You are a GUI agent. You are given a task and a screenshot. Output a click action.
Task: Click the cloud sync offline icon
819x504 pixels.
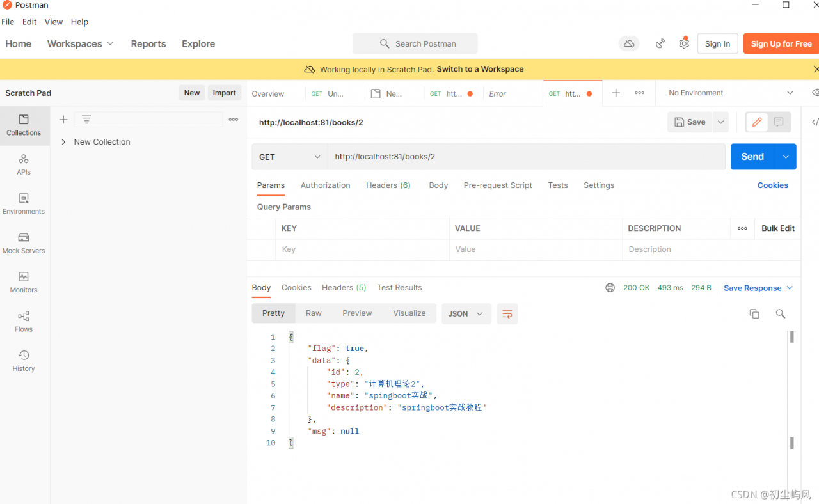coord(629,43)
